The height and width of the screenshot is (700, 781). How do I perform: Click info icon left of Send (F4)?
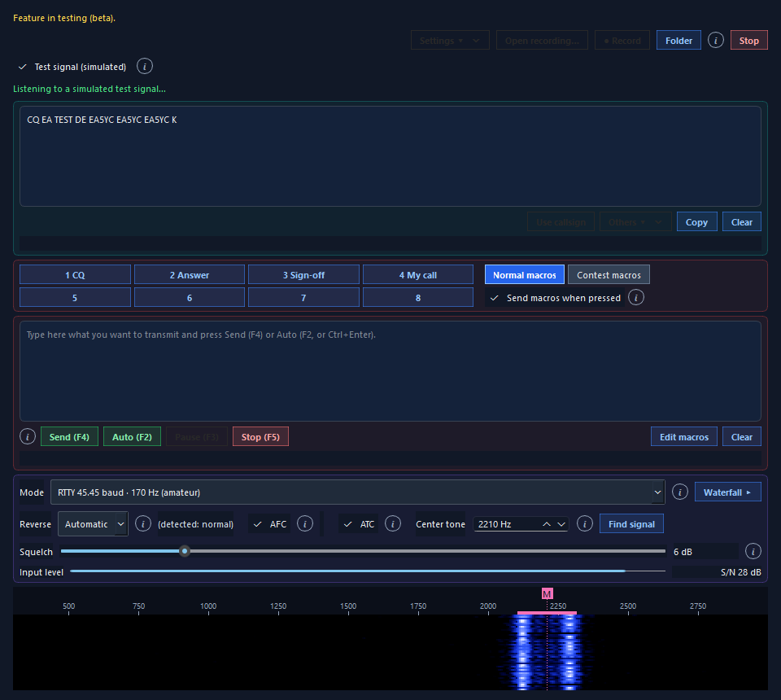tap(28, 436)
